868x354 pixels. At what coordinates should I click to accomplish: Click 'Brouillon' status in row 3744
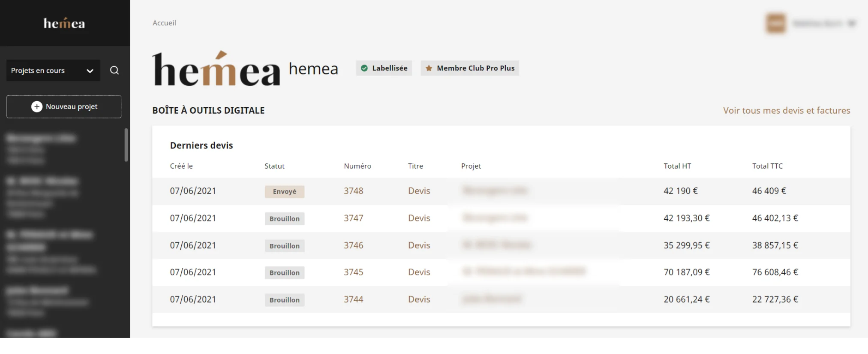coord(285,300)
